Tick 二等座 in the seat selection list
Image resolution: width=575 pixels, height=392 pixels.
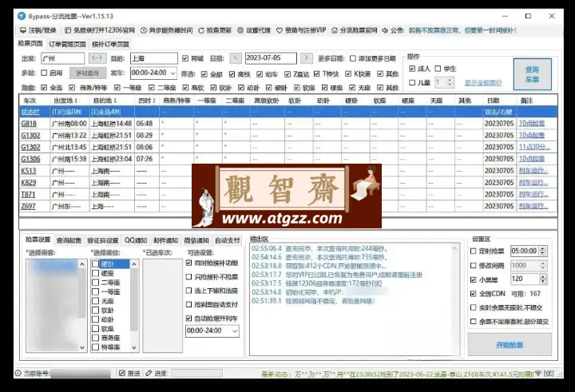95,283
